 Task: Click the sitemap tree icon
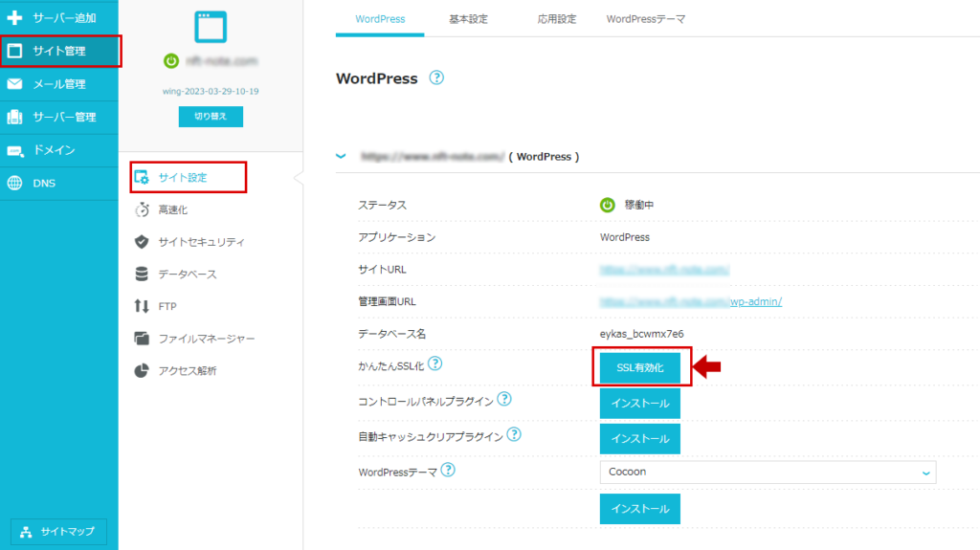(26, 532)
